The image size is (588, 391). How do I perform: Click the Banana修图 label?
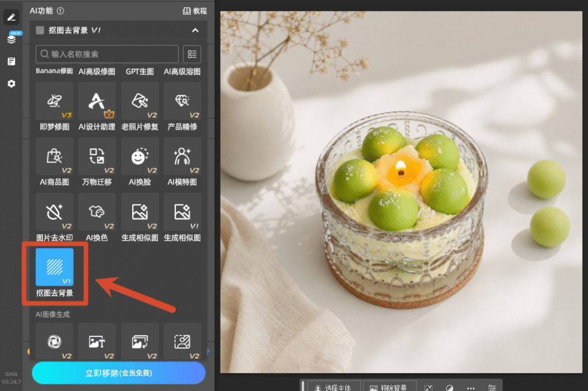55,71
